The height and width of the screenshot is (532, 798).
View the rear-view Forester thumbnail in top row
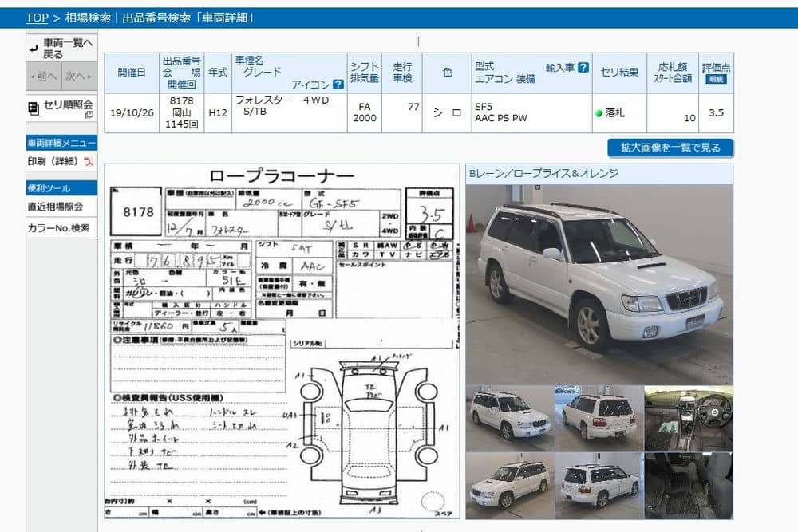tap(598, 418)
